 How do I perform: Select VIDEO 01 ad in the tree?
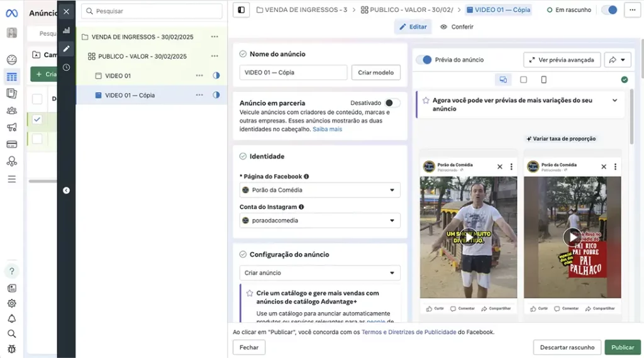click(x=118, y=76)
